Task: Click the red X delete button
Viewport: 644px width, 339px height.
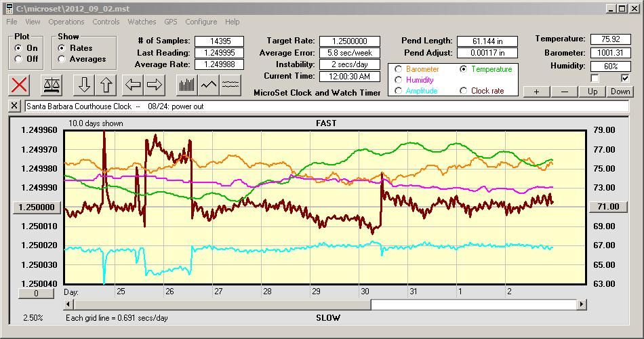Action: (x=20, y=85)
